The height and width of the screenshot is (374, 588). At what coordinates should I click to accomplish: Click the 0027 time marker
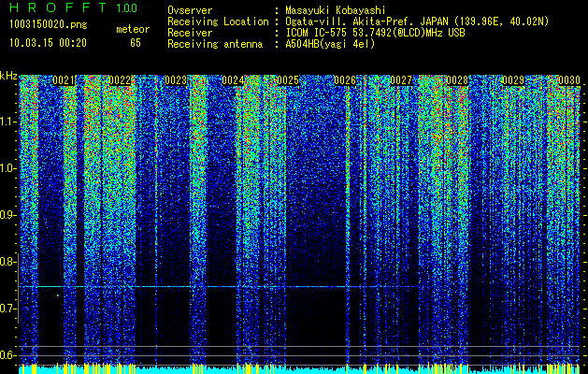click(x=401, y=80)
